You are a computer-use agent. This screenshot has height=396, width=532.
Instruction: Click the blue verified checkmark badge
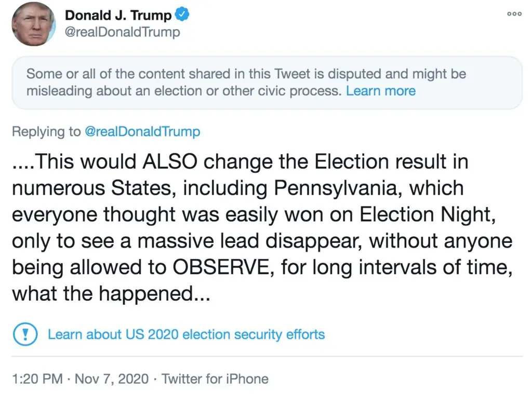click(181, 16)
